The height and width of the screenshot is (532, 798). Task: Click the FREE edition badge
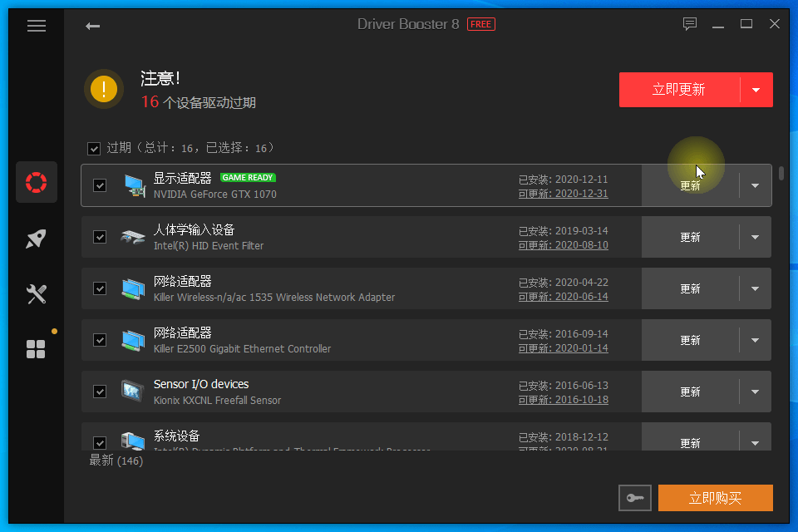pyautogui.click(x=481, y=24)
